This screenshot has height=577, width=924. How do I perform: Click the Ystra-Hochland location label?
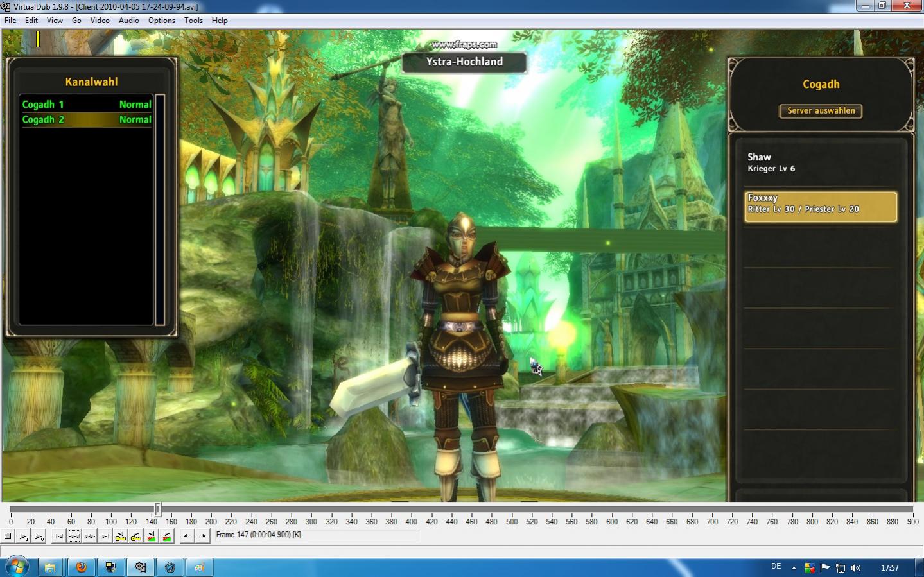[464, 62]
